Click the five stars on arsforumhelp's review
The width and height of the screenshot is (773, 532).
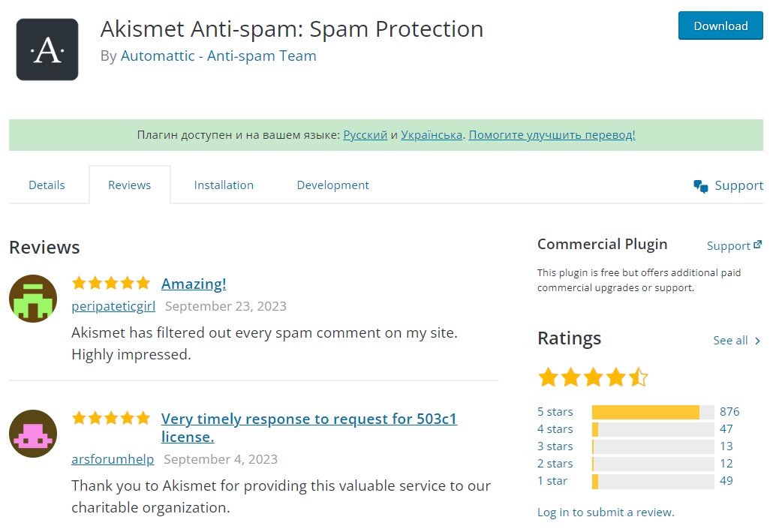[111, 418]
